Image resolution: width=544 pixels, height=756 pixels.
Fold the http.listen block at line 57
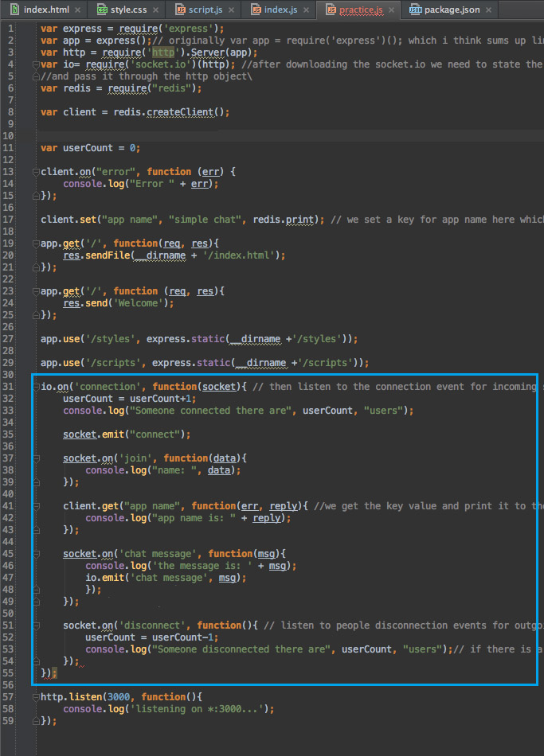point(36,697)
